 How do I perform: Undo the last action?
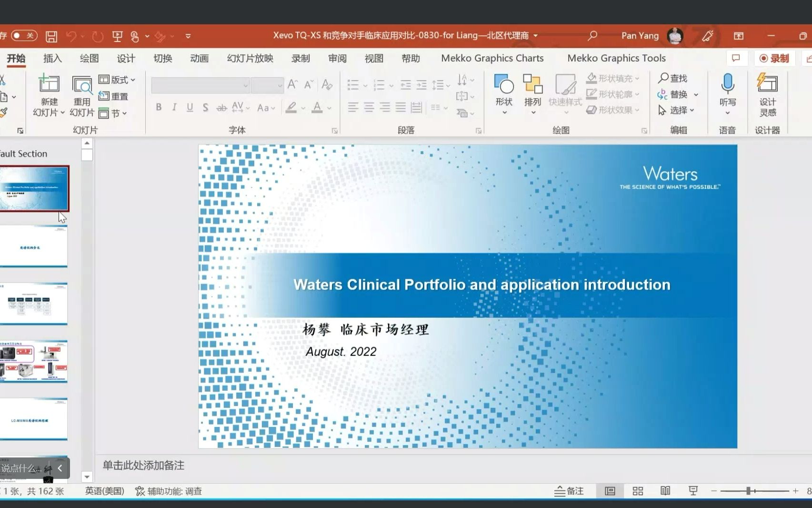tap(71, 36)
